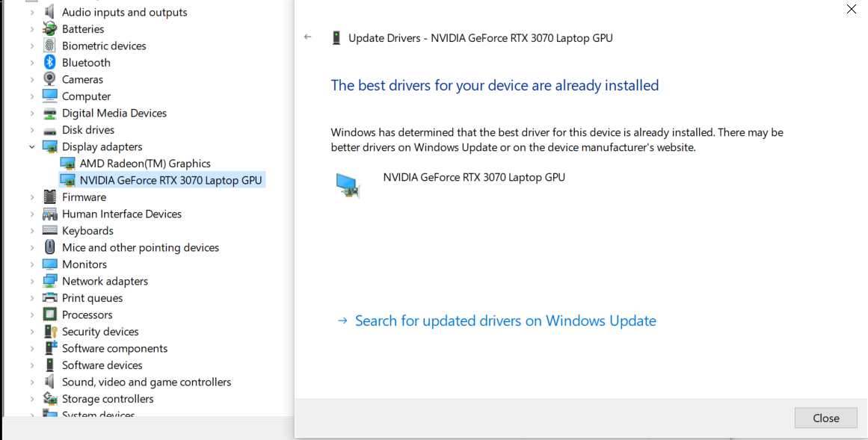Click the Audio inputs and outputs speaker icon
This screenshot has width=868, height=440.
click(50, 12)
